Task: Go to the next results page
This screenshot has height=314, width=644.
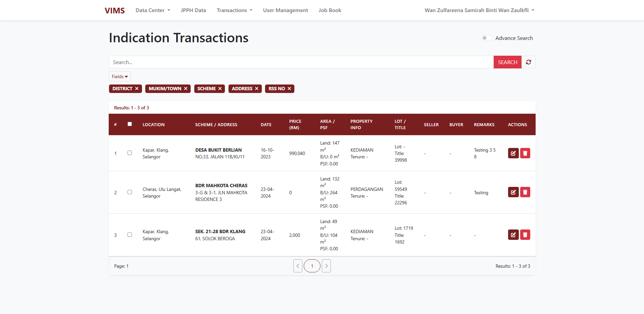Action: [326, 266]
